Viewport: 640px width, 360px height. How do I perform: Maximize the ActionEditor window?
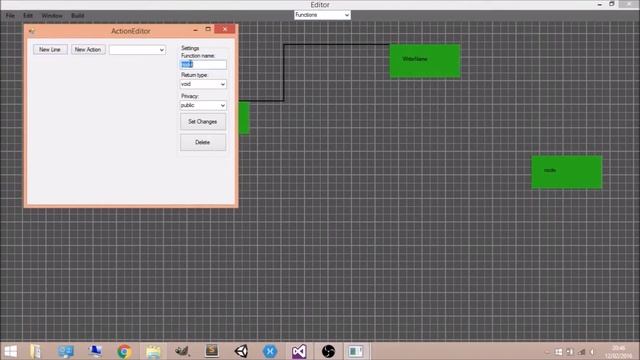point(208,29)
